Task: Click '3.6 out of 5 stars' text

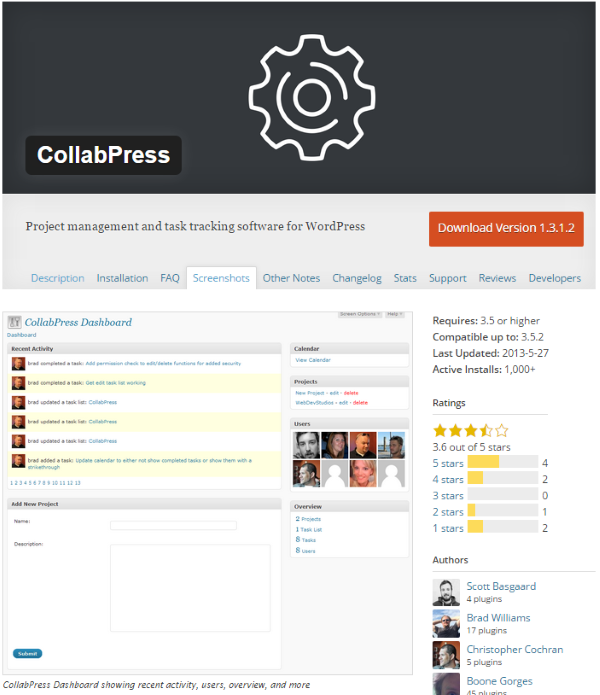Action: coord(471,447)
